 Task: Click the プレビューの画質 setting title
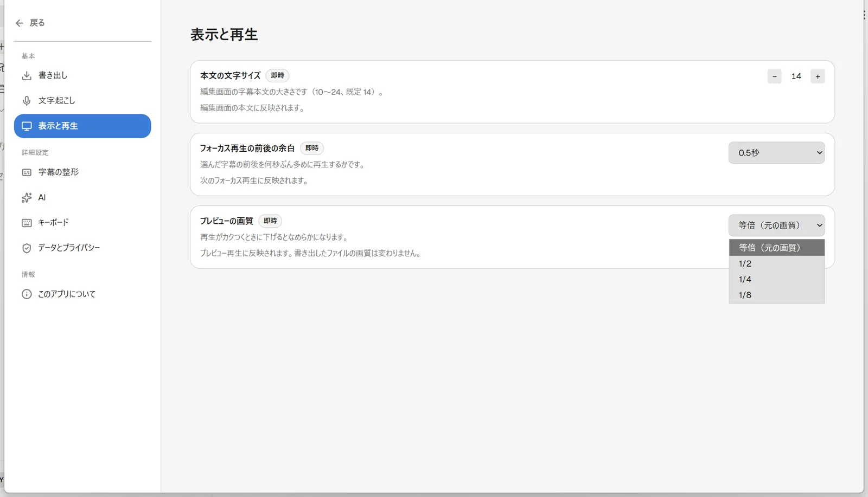[x=227, y=221]
